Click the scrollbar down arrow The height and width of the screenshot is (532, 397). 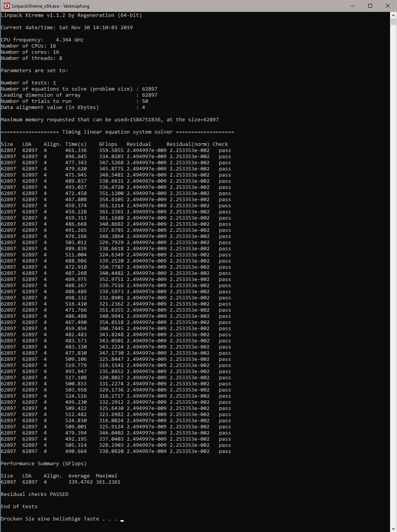[394, 529]
